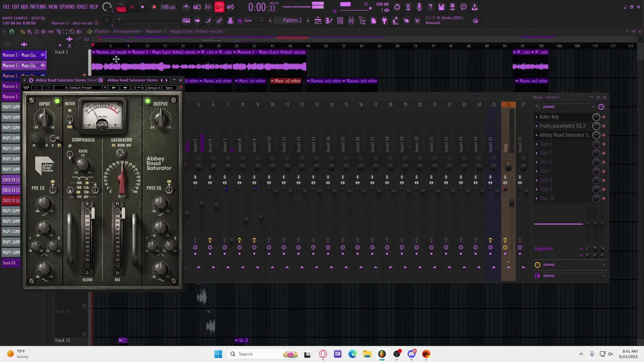This screenshot has height=362, width=644.
Task: Open the mixer view icon
Action: [x=351, y=21]
